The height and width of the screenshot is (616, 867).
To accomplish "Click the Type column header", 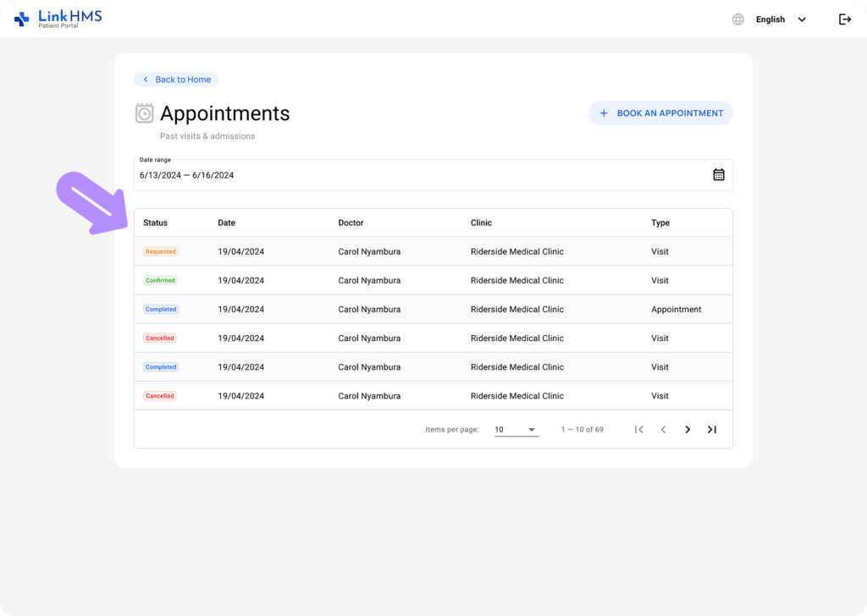I will click(x=660, y=223).
